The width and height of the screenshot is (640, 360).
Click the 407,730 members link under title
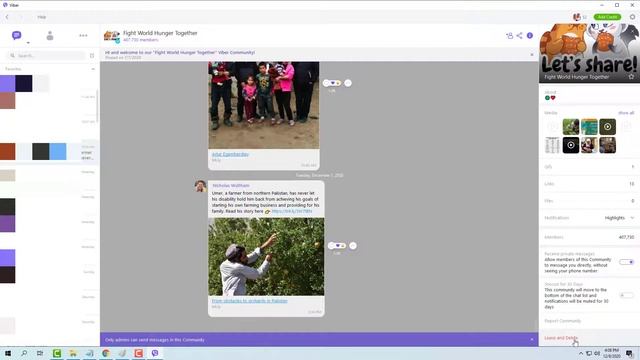click(x=140, y=40)
